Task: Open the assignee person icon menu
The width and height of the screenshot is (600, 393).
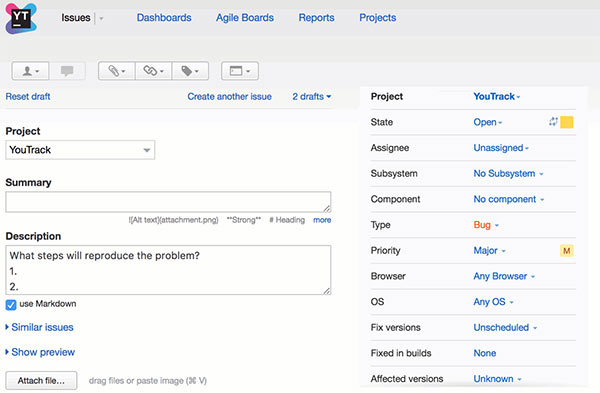Action: [x=30, y=71]
